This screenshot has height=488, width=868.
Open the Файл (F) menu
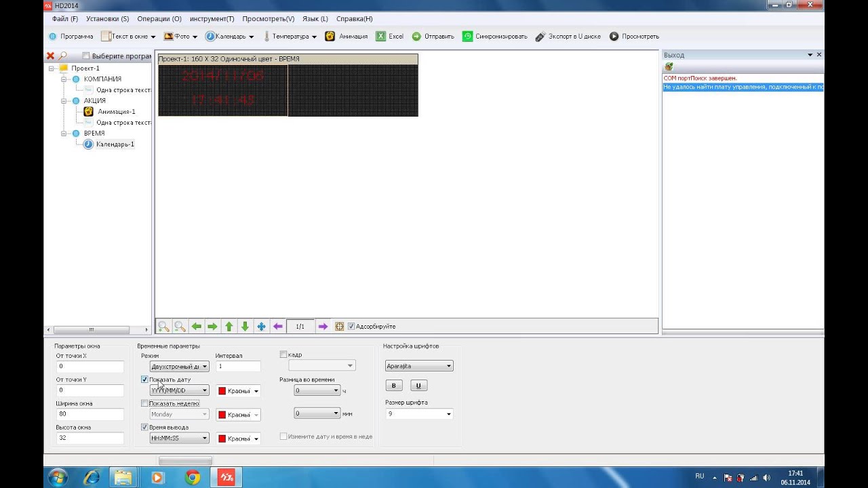click(x=65, y=19)
